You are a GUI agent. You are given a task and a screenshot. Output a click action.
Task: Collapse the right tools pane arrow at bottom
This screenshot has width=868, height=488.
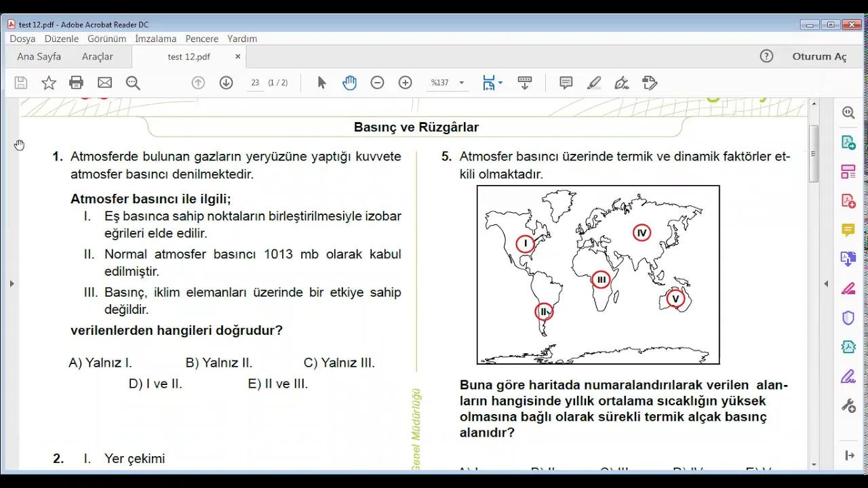[x=848, y=455]
